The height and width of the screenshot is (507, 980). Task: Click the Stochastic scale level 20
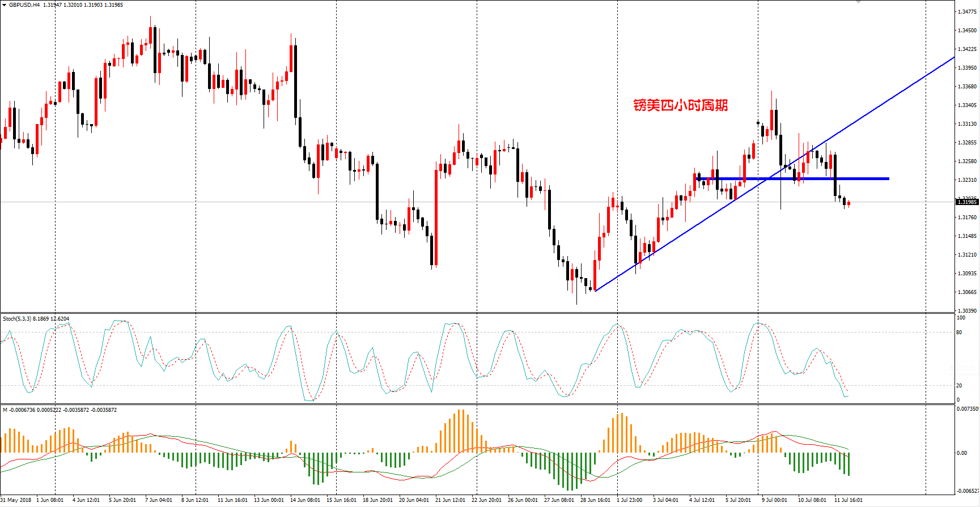(x=959, y=386)
